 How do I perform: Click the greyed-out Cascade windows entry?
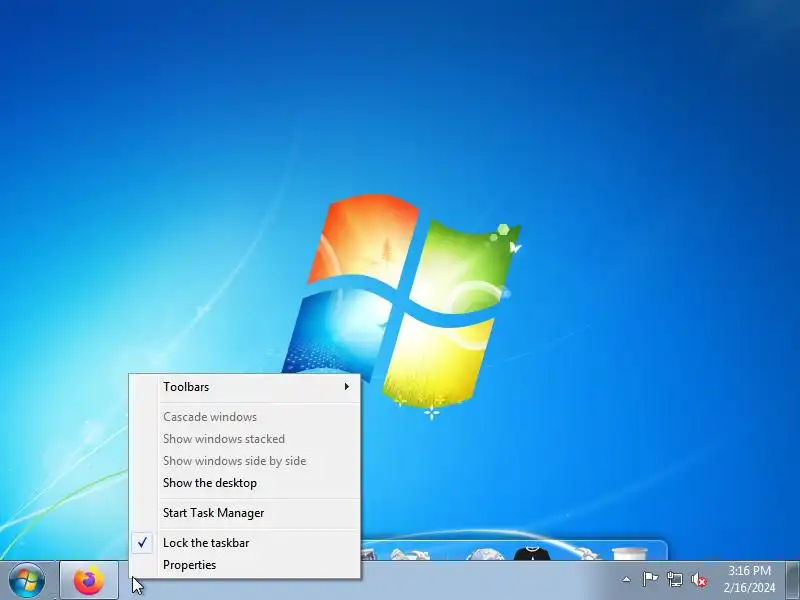click(x=245, y=417)
